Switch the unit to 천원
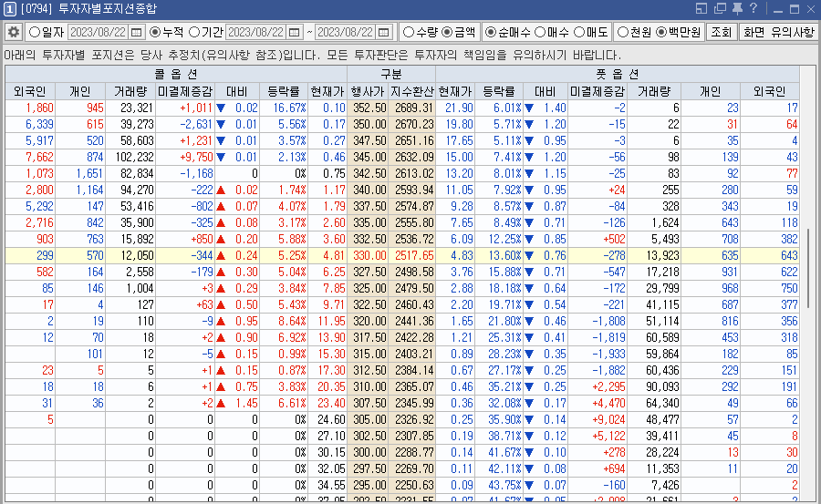This screenshot has width=821, height=504. 622,33
